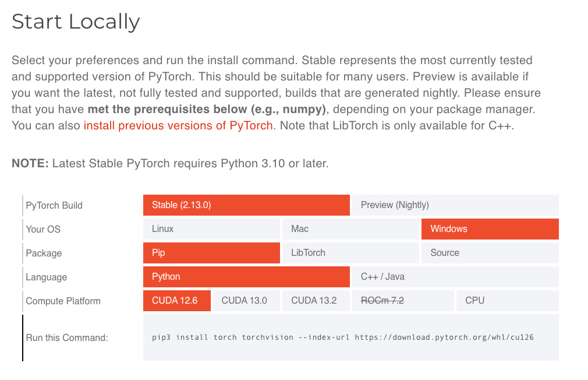This screenshot has width=588, height=380.
Task: Pick the Windows OS option
Action: 490,229
